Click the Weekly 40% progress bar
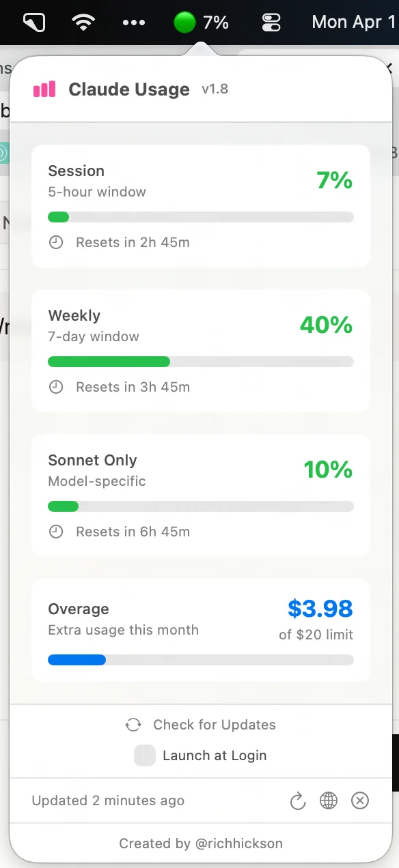The height and width of the screenshot is (868, 399). click(x=201, y=362)
